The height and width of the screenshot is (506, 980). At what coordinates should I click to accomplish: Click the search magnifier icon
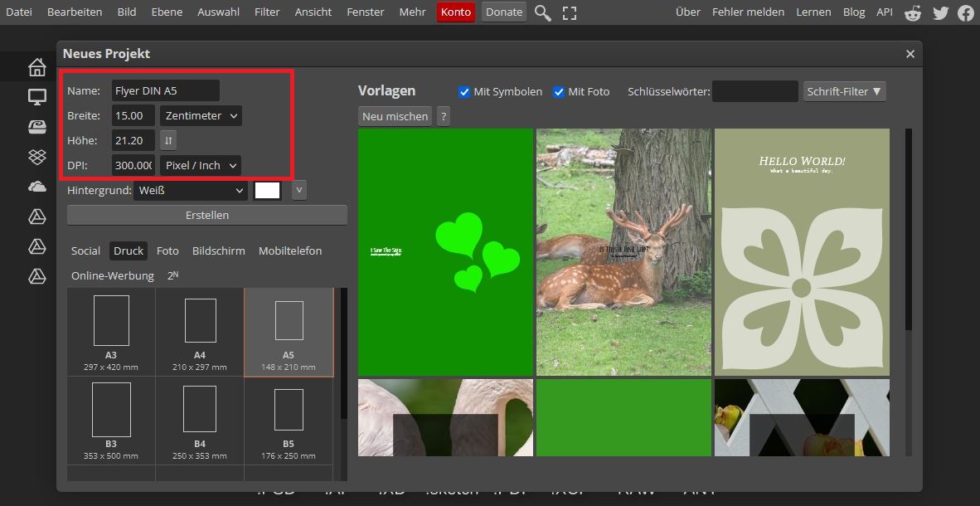click(542, 12)
